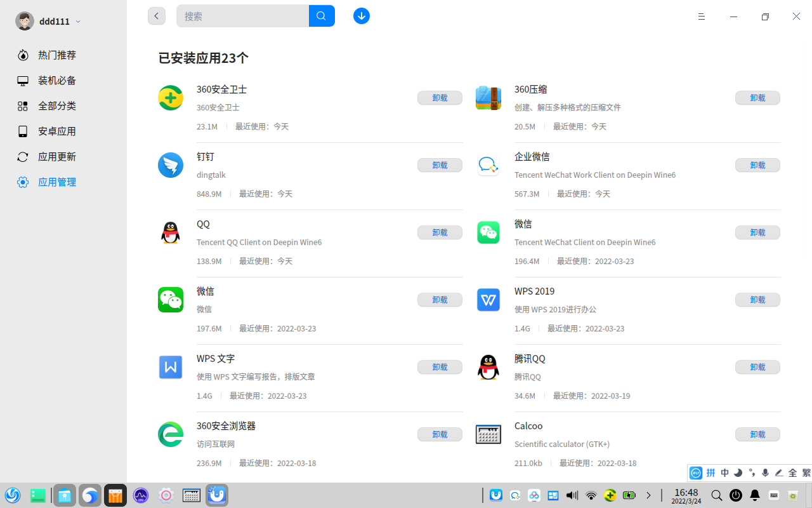Click the green multitasking view taskbar icon
This screenshot has width=812, height=508.
38,495
